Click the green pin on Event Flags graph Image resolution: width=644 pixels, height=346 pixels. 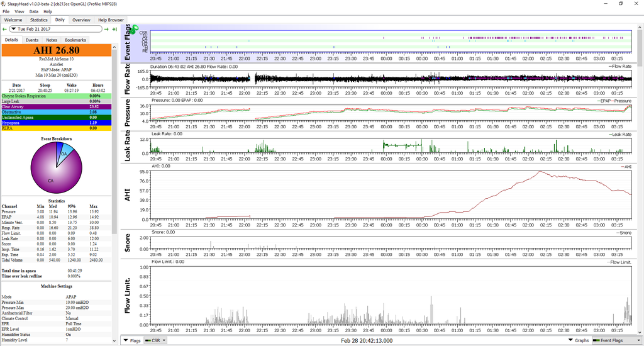[135, 30]
